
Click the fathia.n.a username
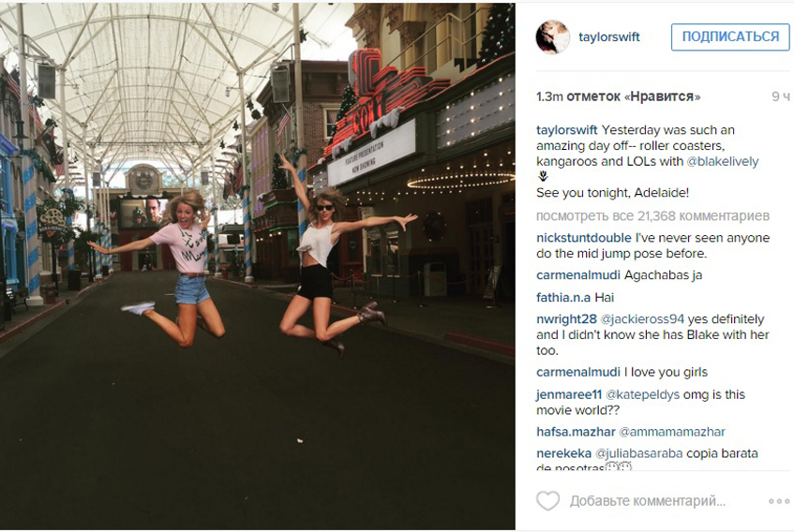(563, 297)
